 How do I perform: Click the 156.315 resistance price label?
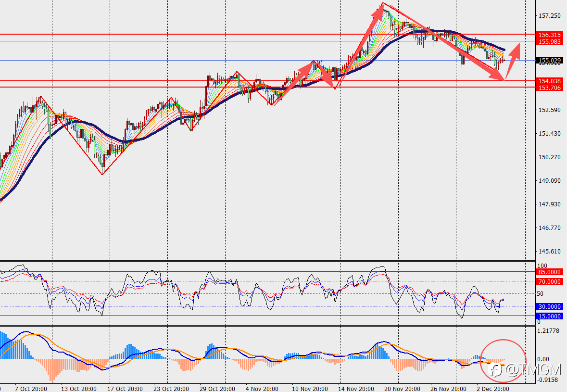click(x=549, y=35)
